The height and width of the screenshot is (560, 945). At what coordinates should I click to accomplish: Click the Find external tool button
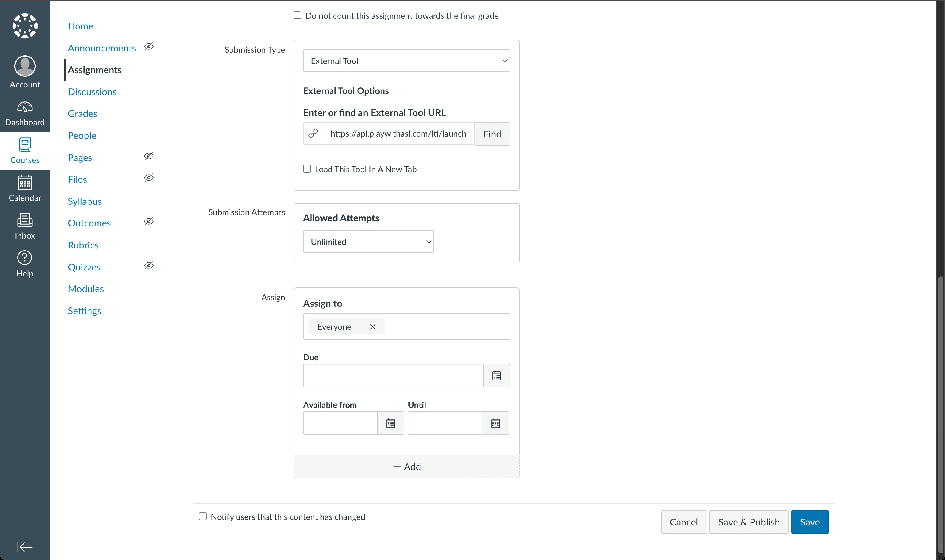pyautogui.click(x=492, y=134)
